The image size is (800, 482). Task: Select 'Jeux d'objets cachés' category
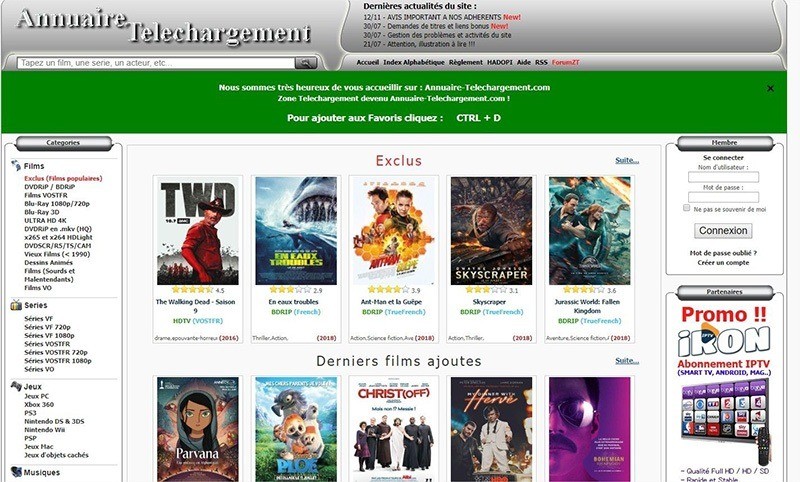click(x=56, y=455)
